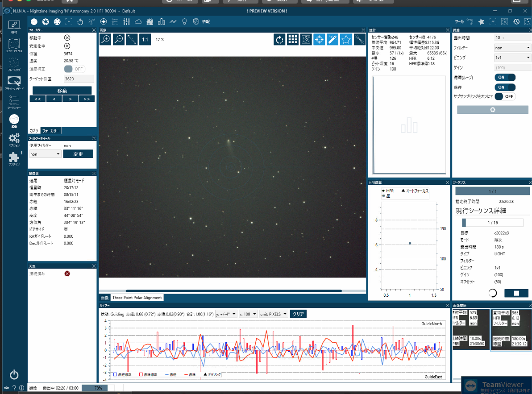Image resolution: width=532 pixels, height=394 pixels.
Task: Open the y: +/-4" scale dropdown
Action: (226, 314)
